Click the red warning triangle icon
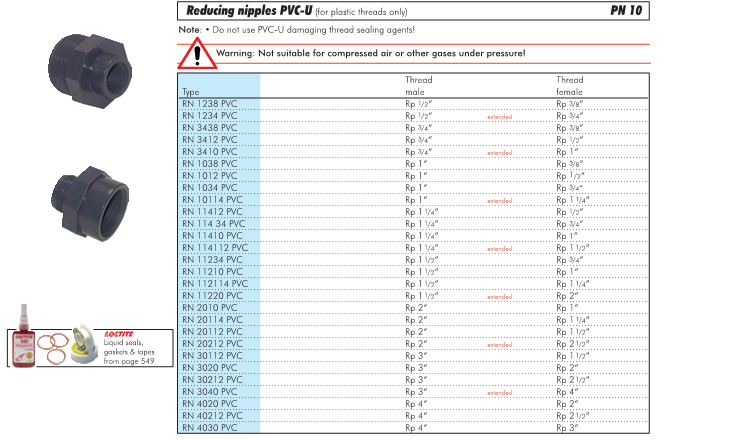Image resolution: width=740 pixels, height=440 pixels. (197, 54)
